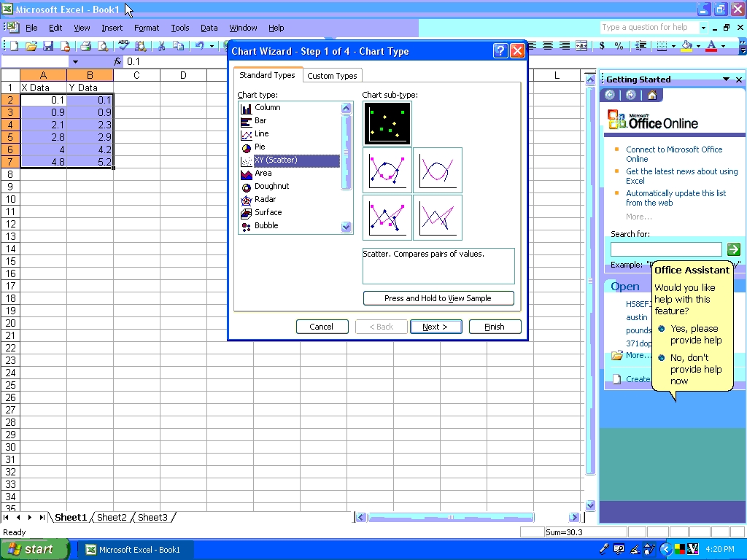Screen dimensions: 747x560
Task: Select the Radar chart type
Action: [x=265, y=200]
